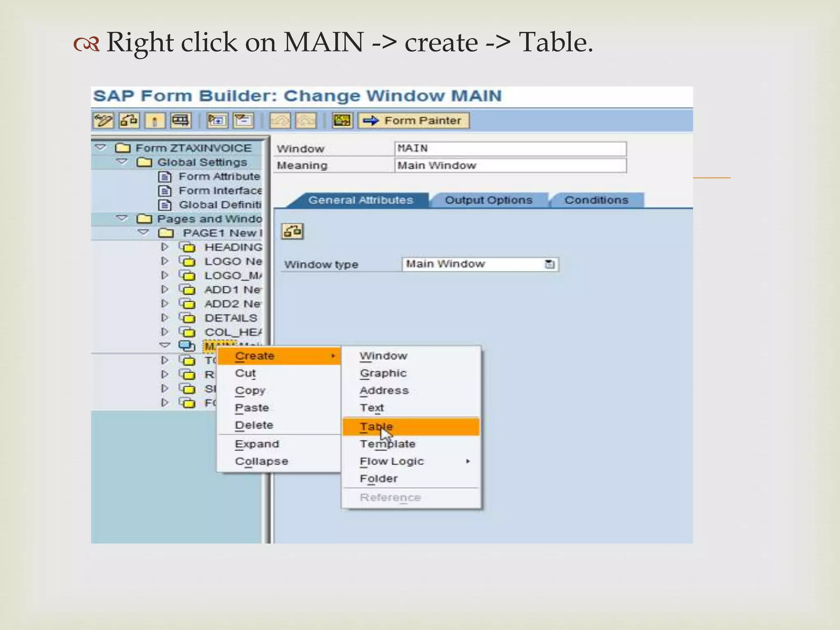Select the Form Interface tree node

coord(220,191)
